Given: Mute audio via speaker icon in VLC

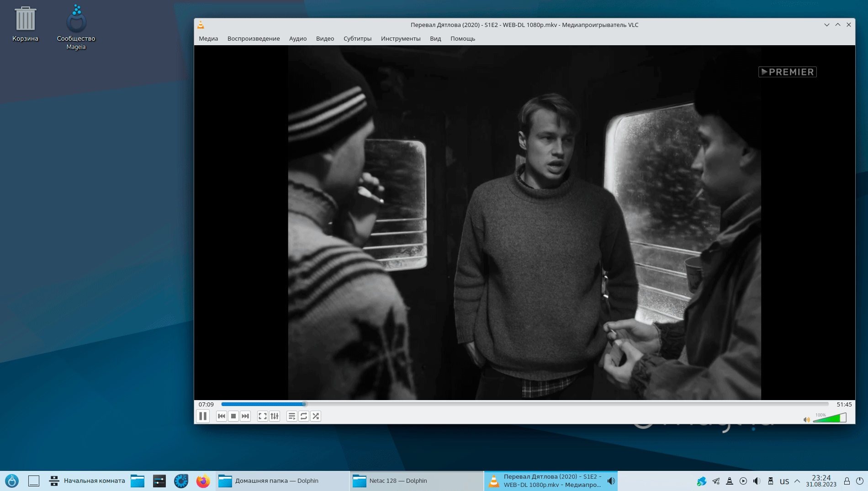Looking at the screenshot, I should (x=806, y=419).
